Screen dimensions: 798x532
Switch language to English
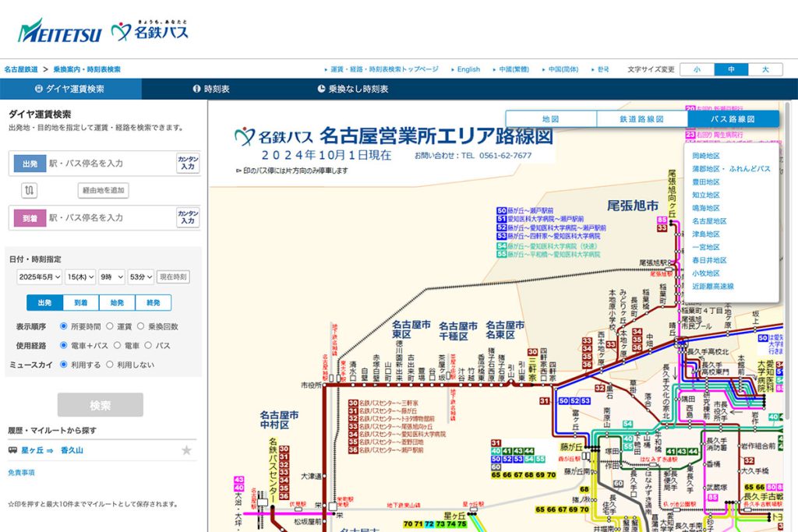pos(468,69)
